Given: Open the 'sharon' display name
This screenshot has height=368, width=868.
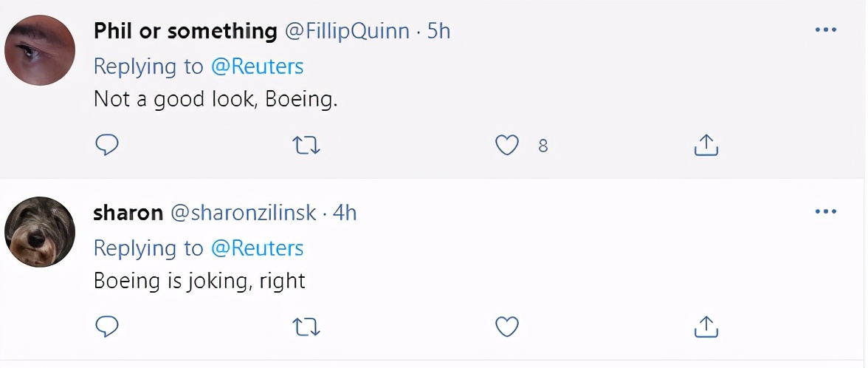Looking at the screenshot, I should pos(128,213).
